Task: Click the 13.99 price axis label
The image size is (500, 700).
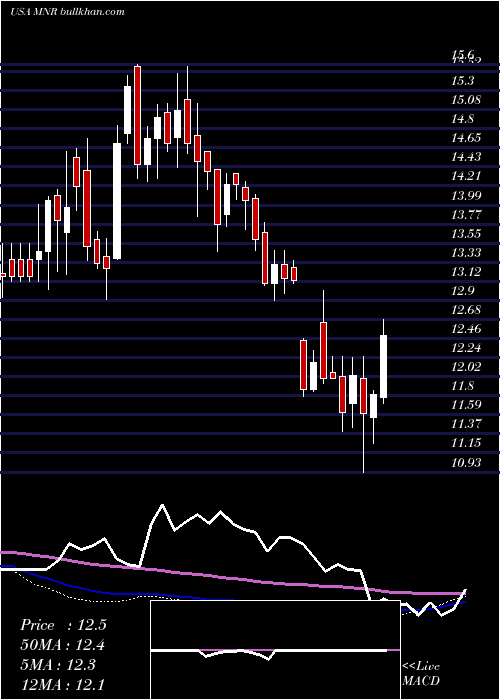Action: [x=466, y=195]
